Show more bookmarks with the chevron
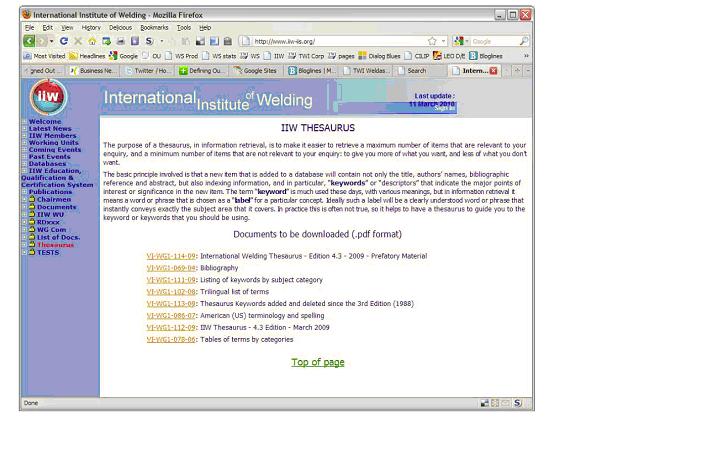This screenshot has width=720, height=450. [526, 56]
